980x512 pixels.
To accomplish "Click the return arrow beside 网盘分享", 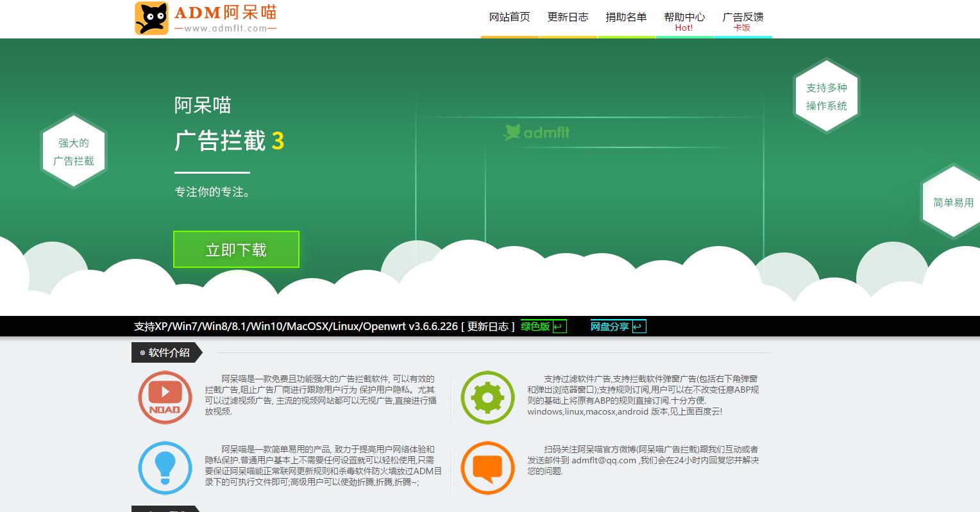I will pyautogui.click(x=638, y=326).
